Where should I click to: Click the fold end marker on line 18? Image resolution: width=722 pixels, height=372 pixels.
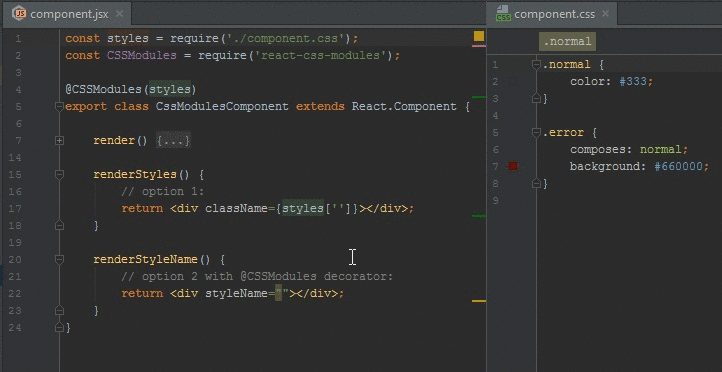coord(59,225)
